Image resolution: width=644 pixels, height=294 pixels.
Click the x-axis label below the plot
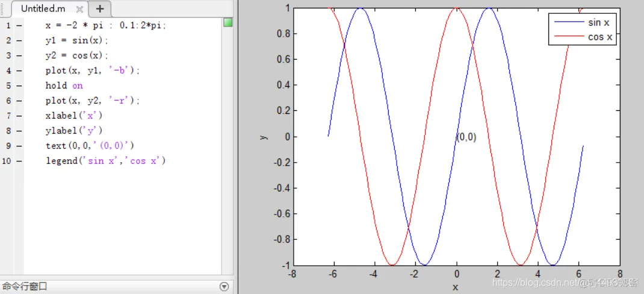(x=455, y=287)
